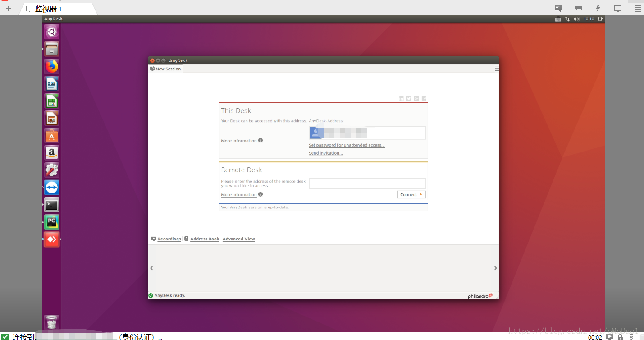The height and width of the screenshot is (340, 644).
Task: Click the philandro logo in the status bar
Action: [x=481, y=296]
